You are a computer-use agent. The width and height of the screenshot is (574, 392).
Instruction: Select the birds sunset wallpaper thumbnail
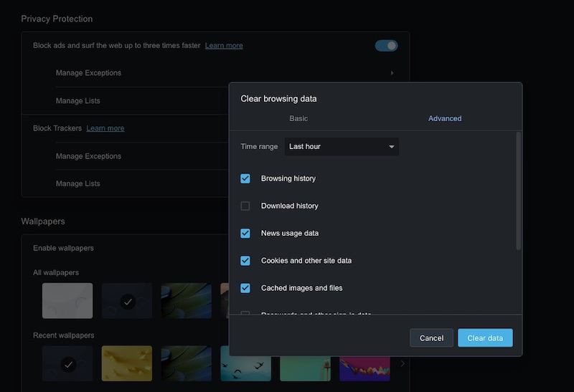tap(245, 363)
